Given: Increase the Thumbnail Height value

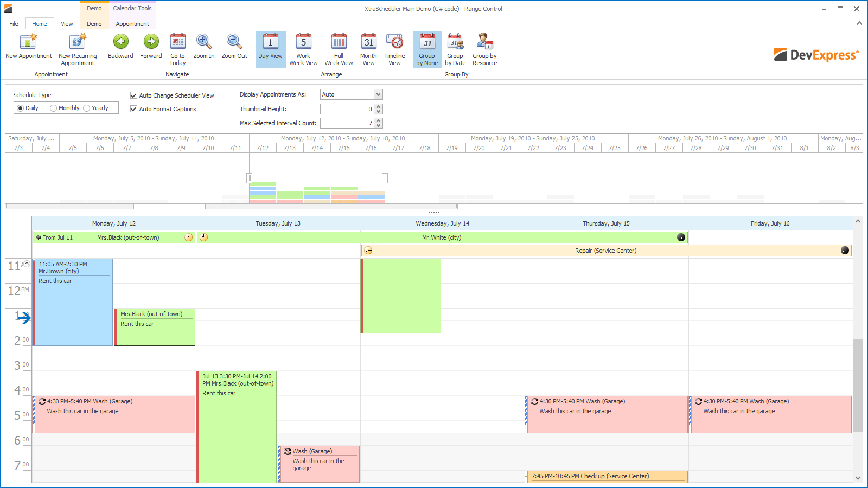Looking at the screenshot, I should click(x=379, y=106).
